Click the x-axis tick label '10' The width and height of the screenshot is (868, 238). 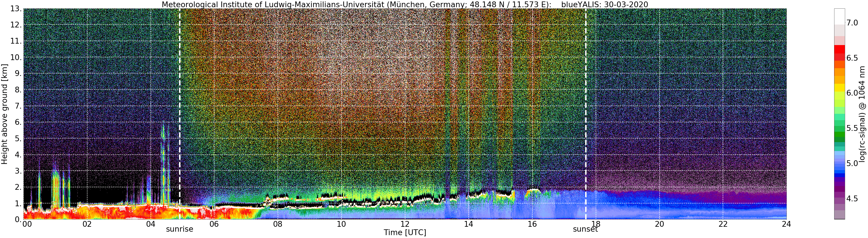point(341,224)
